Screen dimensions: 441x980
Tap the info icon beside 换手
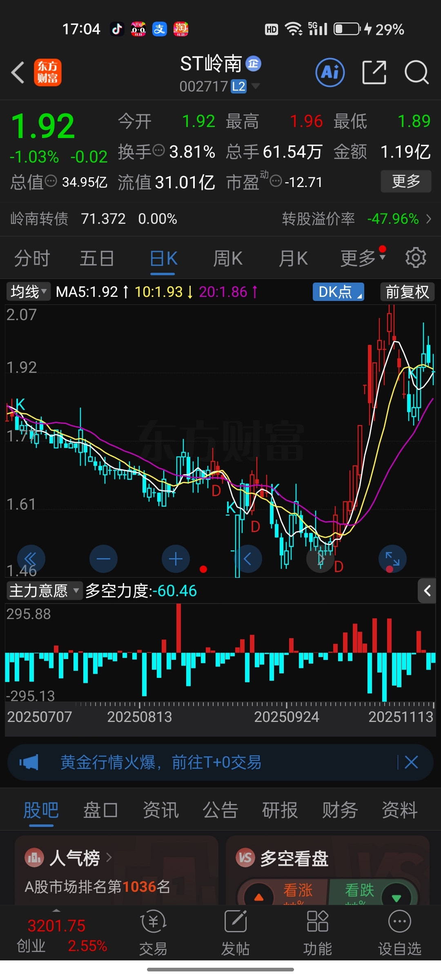point(158,150)
